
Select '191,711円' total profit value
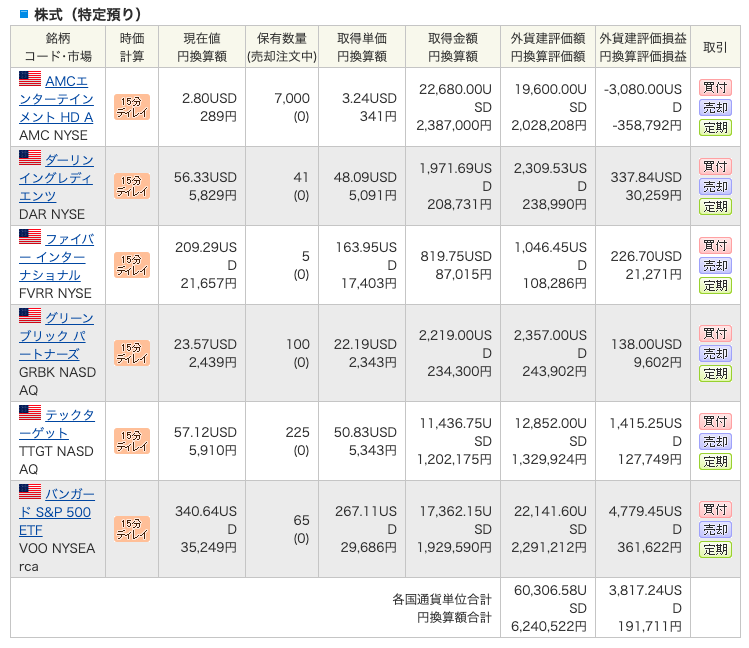(x=650, y=627)
